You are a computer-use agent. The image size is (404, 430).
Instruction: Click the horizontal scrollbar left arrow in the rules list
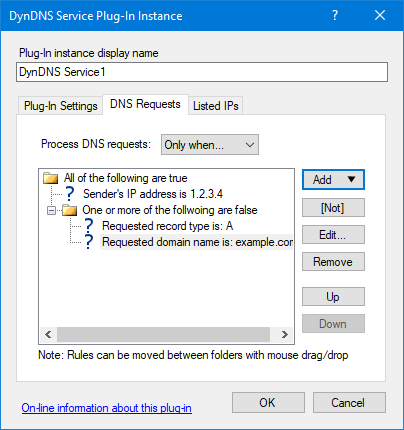click(48, 334)
